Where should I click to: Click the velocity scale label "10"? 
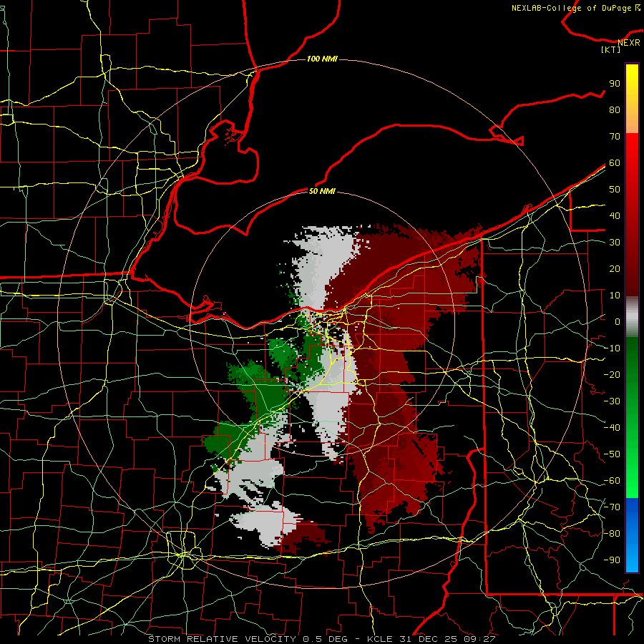click(x=615, y=296)
